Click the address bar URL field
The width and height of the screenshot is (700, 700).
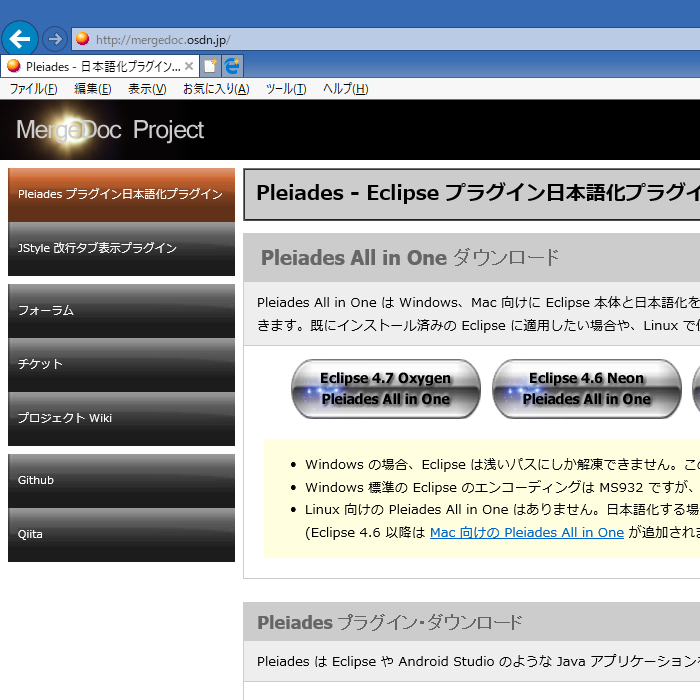point(386,40)
